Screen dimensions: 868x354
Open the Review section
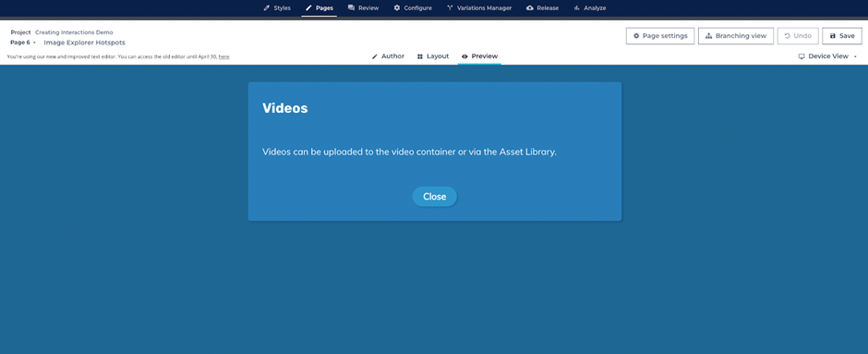click(x=363, y=8)
